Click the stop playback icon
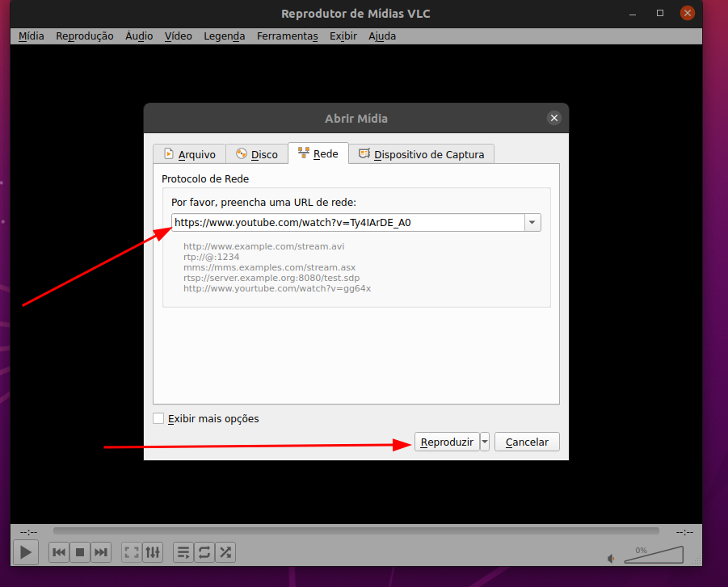 (x=80, y=552)
